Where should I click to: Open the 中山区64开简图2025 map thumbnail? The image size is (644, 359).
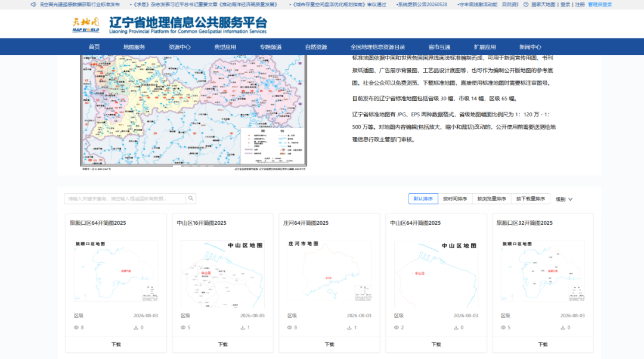click(x=436, y=274)
